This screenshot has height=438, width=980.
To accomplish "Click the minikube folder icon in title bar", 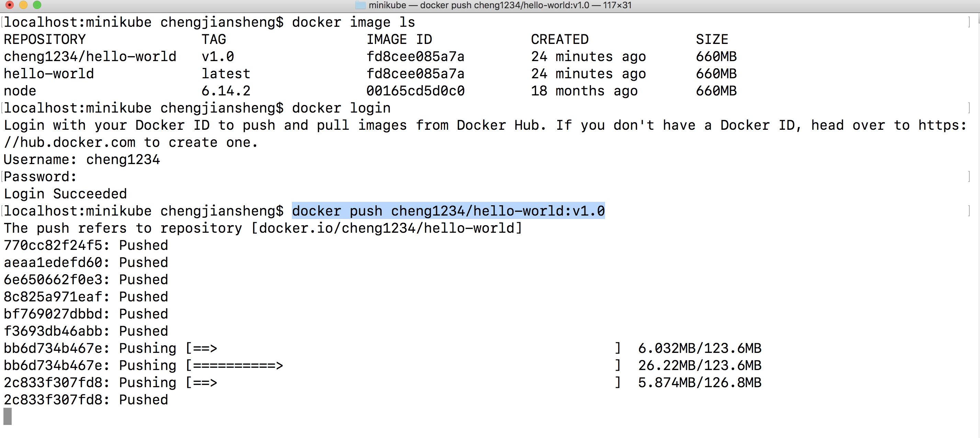I will [360, 5].
